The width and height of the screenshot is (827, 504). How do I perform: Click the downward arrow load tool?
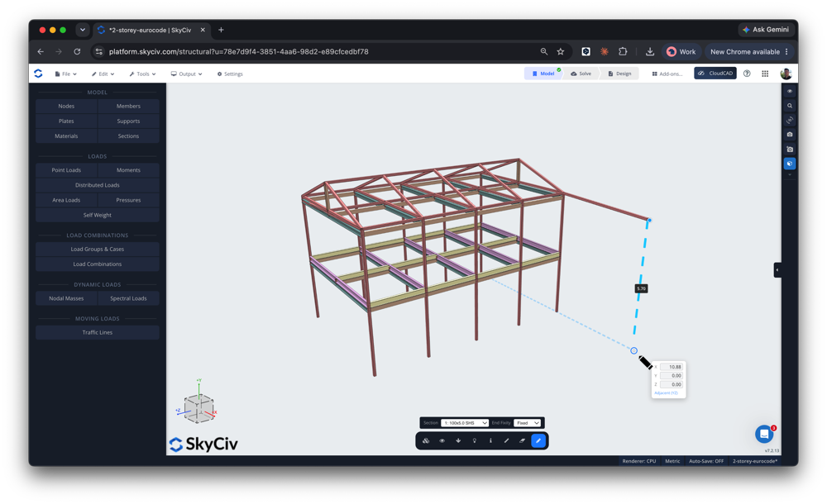pos(458,440)
